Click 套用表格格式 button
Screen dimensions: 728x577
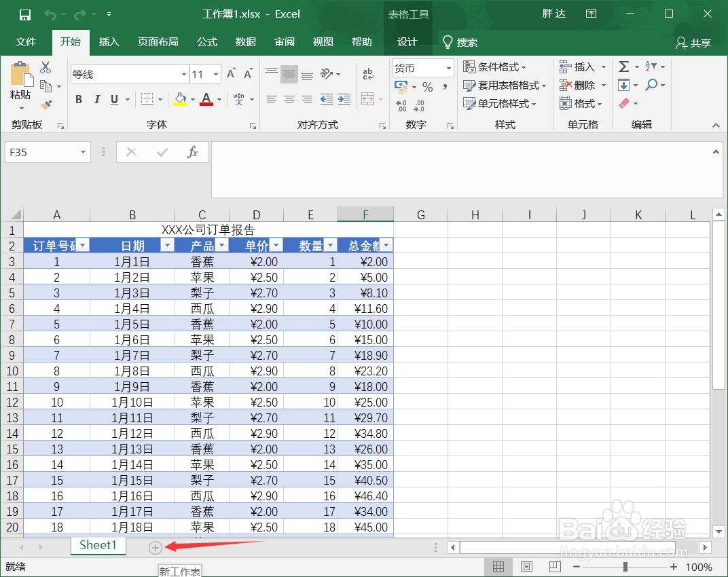coord(505,85)
